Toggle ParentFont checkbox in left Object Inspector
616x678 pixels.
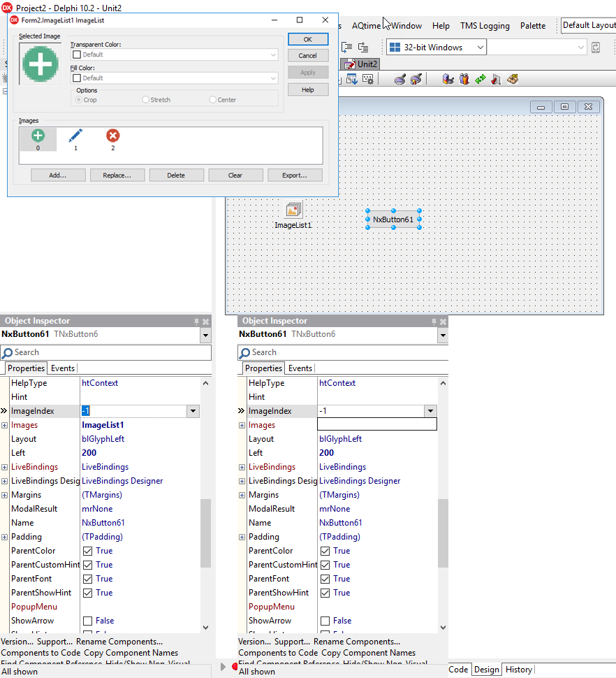pos(88,579)
